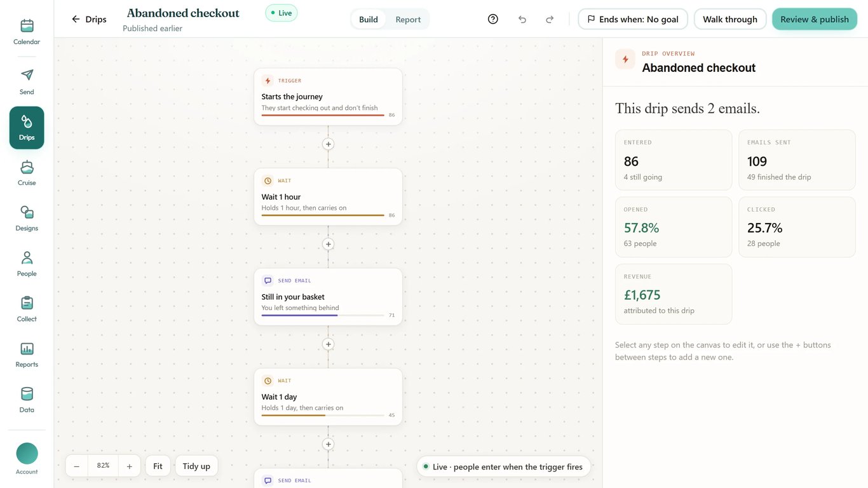Add a step after the trigger card
Screen dimensions: 868x488
click(x=329, y=144)
